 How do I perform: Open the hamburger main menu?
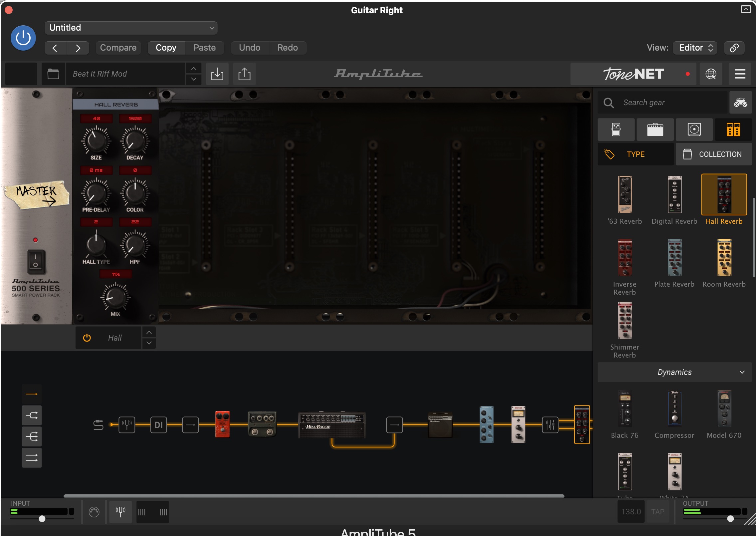pyautogui.click(x=740, y=74)
